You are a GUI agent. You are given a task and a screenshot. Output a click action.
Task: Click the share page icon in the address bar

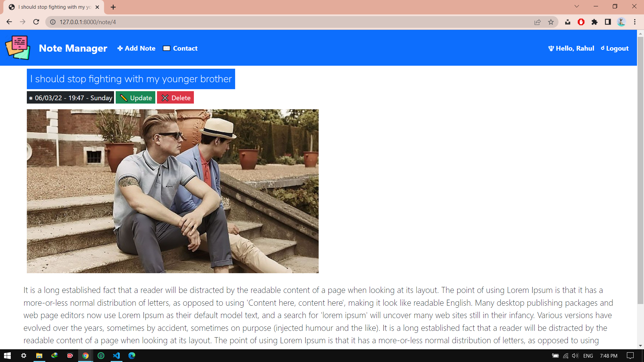(x=537, y=22)
